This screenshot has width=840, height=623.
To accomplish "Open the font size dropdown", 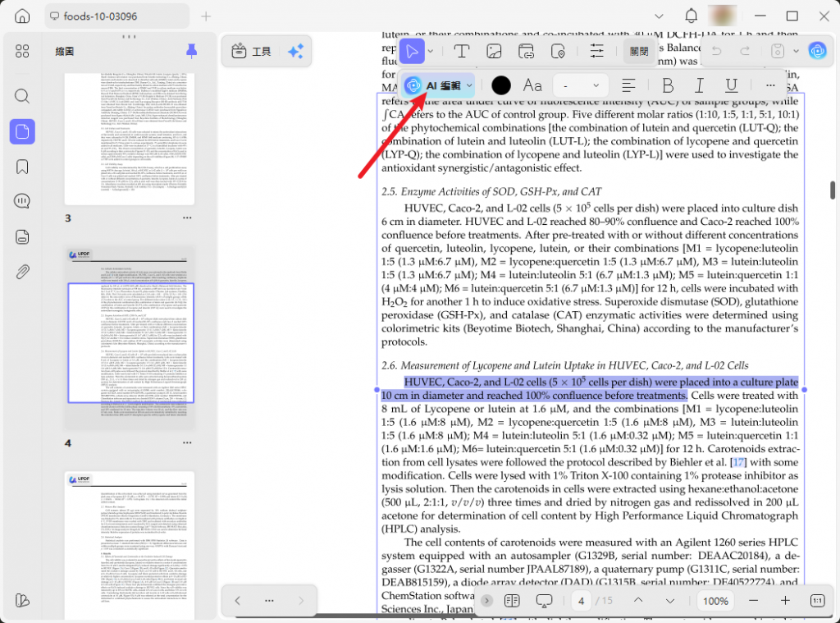I will 580,85.
